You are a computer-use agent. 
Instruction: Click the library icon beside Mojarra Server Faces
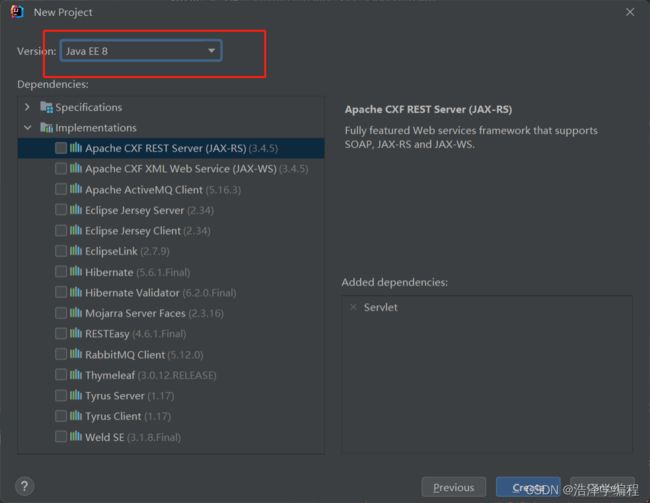(76, 312)
